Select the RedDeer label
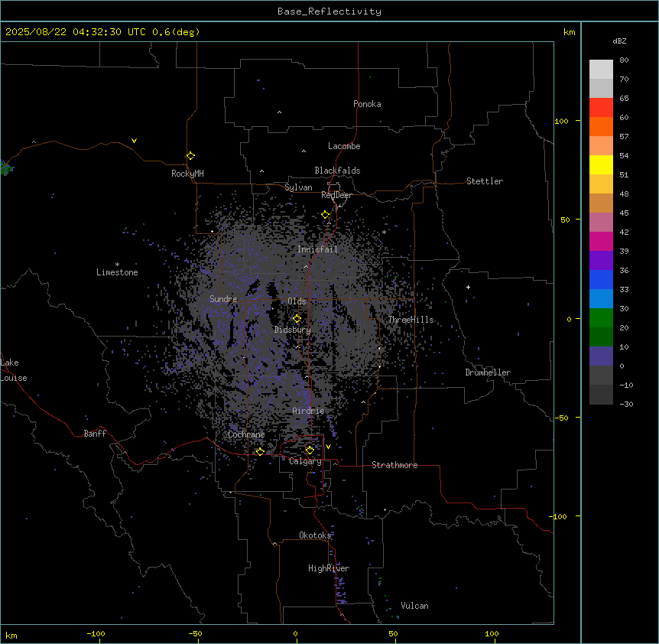 pos(336,195)
